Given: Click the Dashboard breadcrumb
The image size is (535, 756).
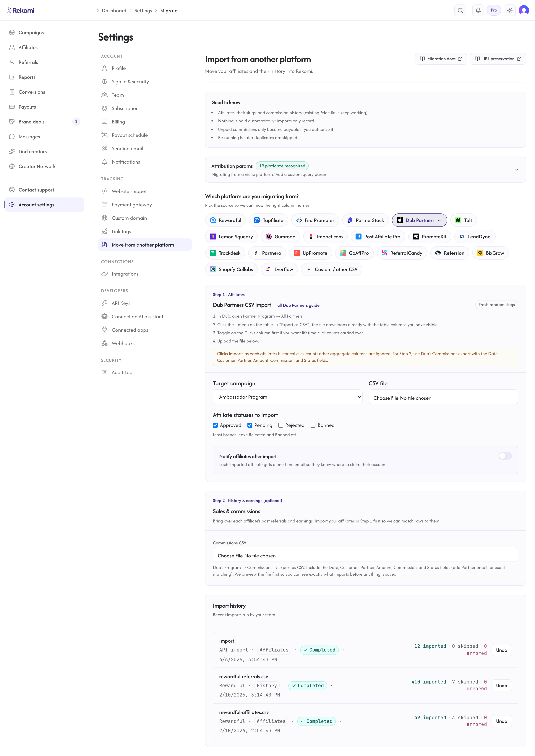Looking at the screenshot, I should pos(114,11).
